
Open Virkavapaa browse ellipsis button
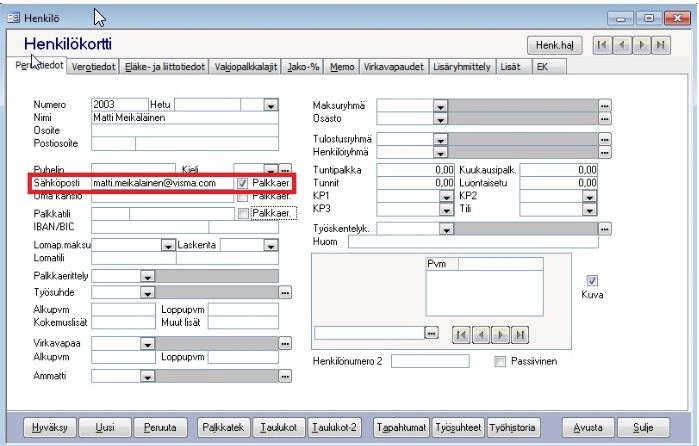pyautogui.click(x=285, y=343)
